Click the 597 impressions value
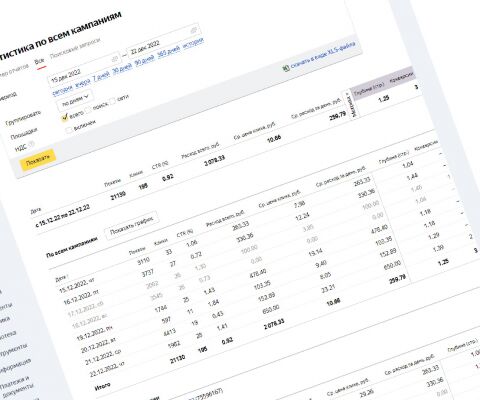This screenshot has width=480, height=400. click(166, 320)
